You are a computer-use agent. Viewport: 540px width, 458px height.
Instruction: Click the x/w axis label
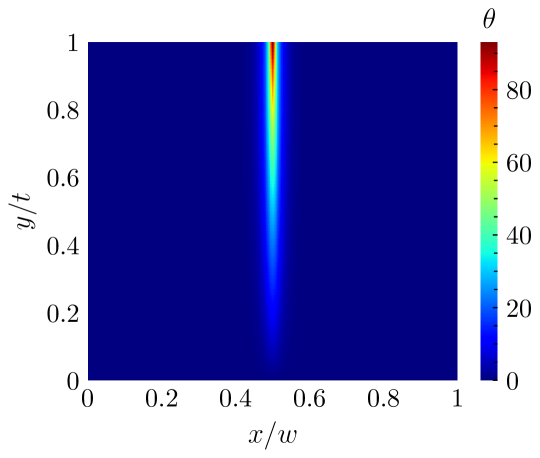(273, 436)
